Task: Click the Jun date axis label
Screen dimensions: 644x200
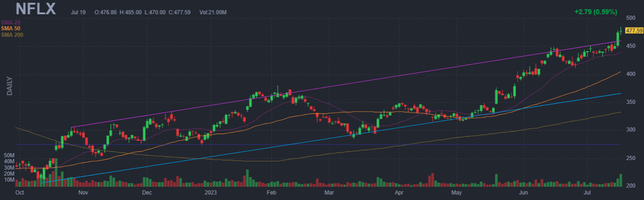Action: point(523,194)
